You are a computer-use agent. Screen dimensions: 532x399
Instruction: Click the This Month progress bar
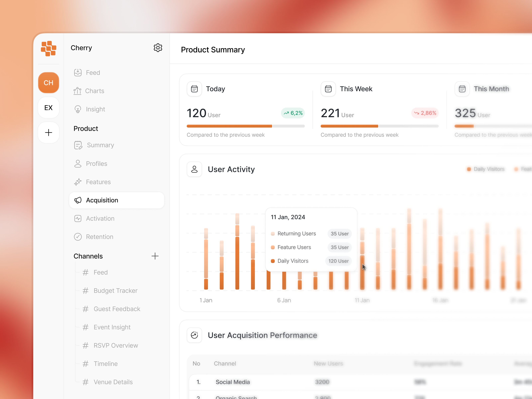pyautogui.click(x=493, y=126)
